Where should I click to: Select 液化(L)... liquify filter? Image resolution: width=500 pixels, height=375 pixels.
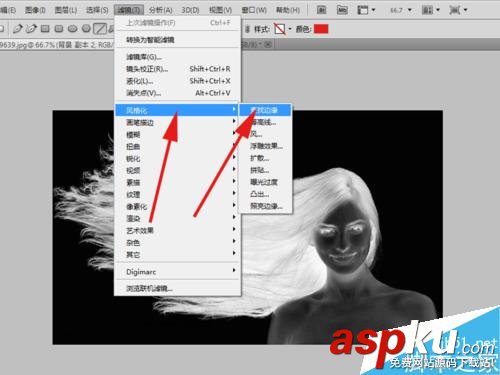[x=178, y=81]
